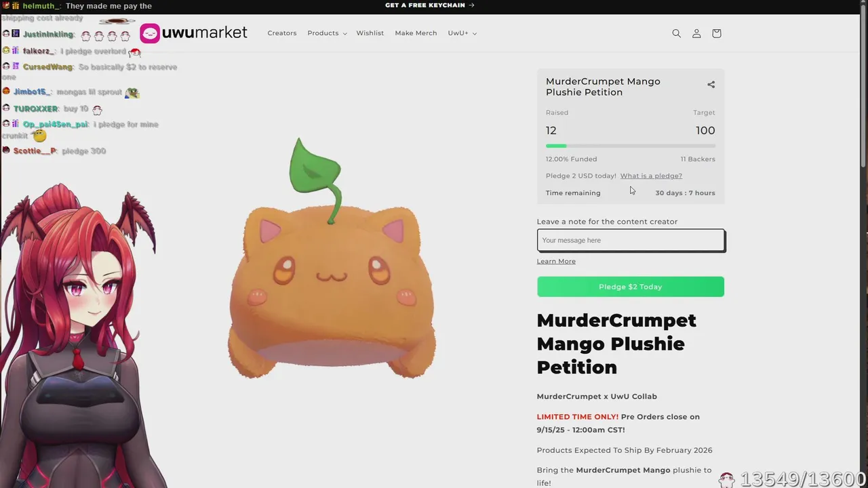This screenshot has height=488, width=868.
Task: Focus the Your message here input
Action: click(x=631, y=241)
